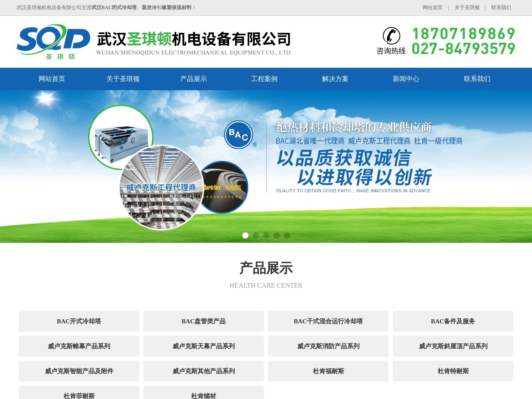The height and width of the screenshot is (399, 532).
Task: Click the SQD company logo
Action: pos(53,42)
